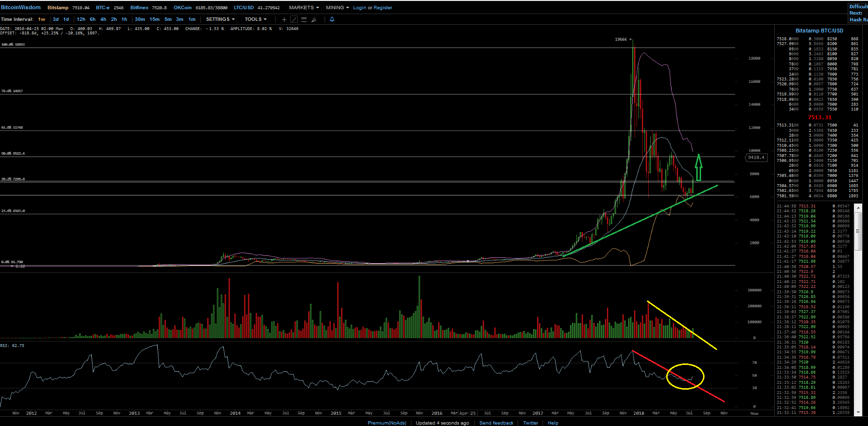Go to BitcoinWisdom home logo
This screenshot has height=426, width=868.
21,7
